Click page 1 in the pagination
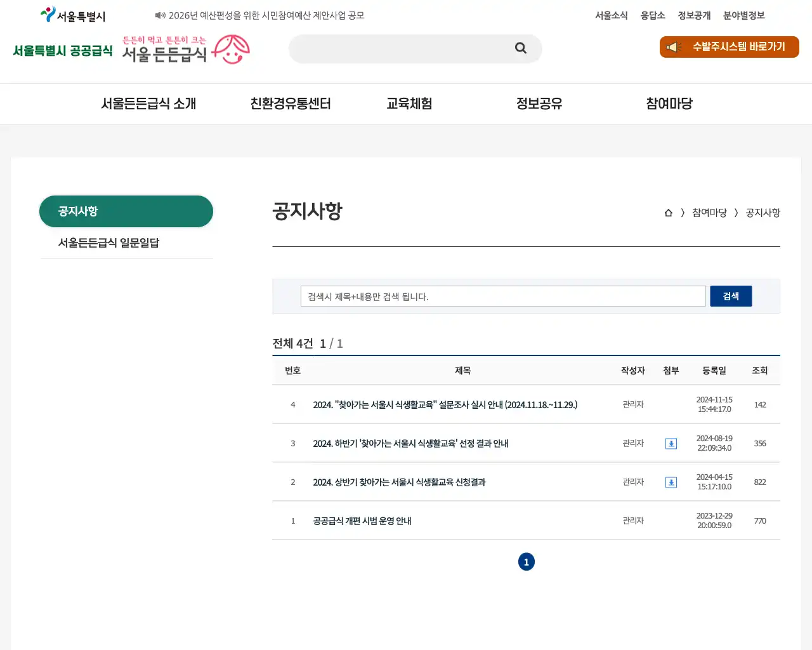This screenshot has width=812, height=650. [527, 562]
